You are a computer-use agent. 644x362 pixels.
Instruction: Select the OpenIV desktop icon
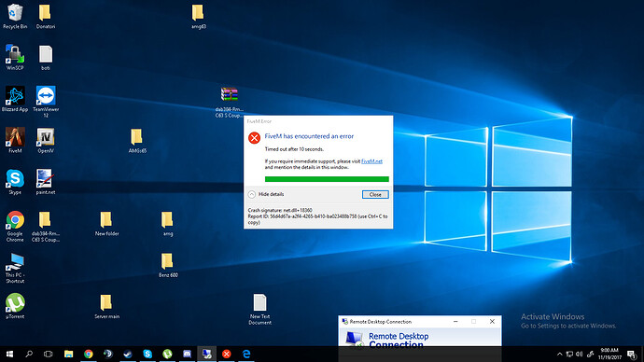[45, 140]
